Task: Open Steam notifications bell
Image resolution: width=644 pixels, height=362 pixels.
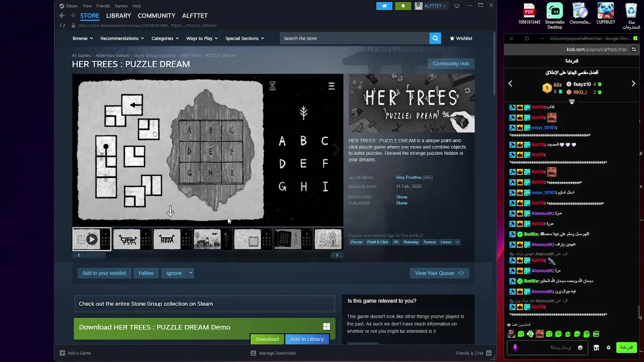Action: tap(403, 6)
